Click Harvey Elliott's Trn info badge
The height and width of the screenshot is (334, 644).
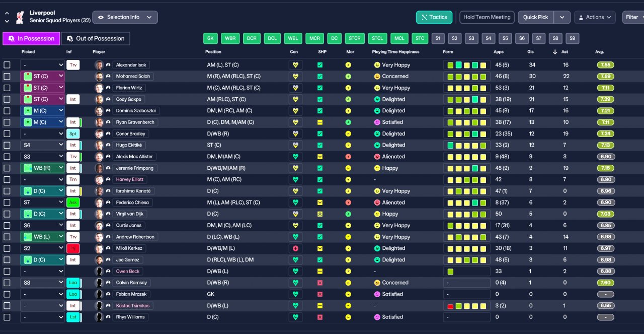click(73, 180)
